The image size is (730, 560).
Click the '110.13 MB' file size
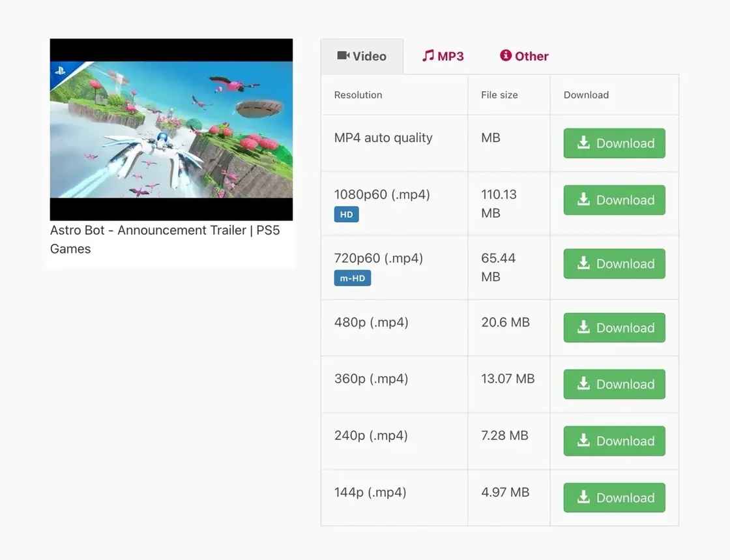point(499,204)
